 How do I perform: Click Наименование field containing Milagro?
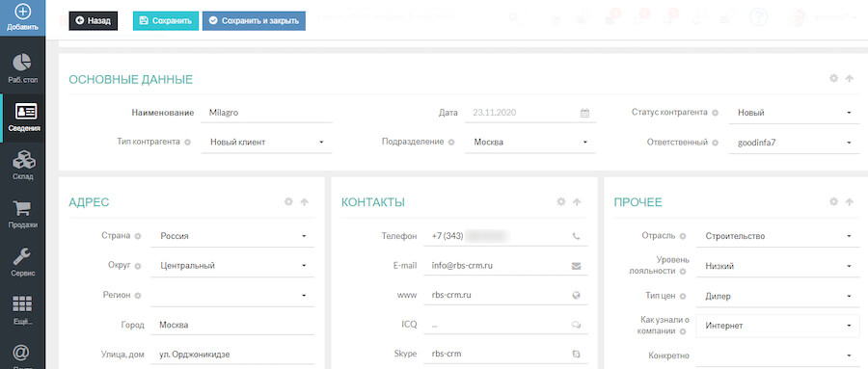pyautogui.click(x=267, y=113)
